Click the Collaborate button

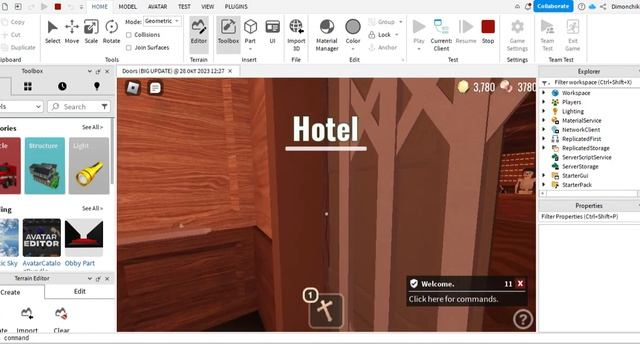tap(553, 6)
